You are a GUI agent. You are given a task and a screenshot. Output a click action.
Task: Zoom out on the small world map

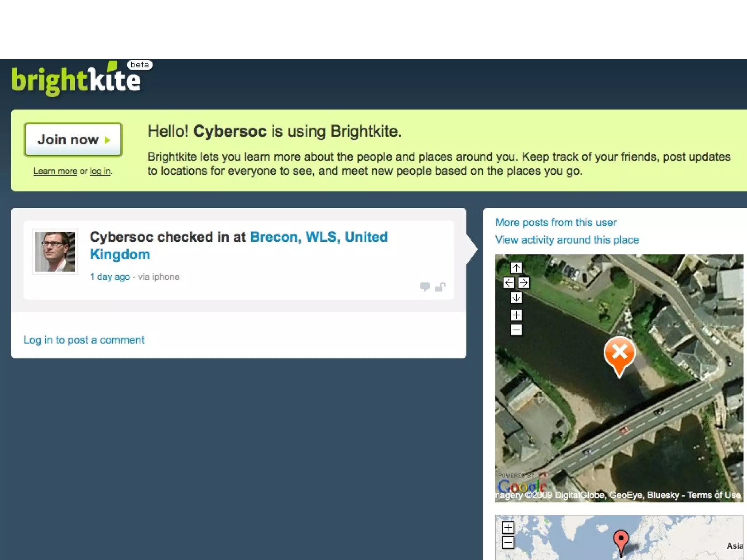coord(508,542)
